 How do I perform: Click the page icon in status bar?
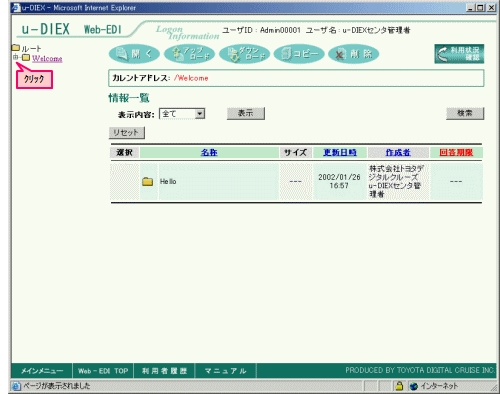coord(16,386)
